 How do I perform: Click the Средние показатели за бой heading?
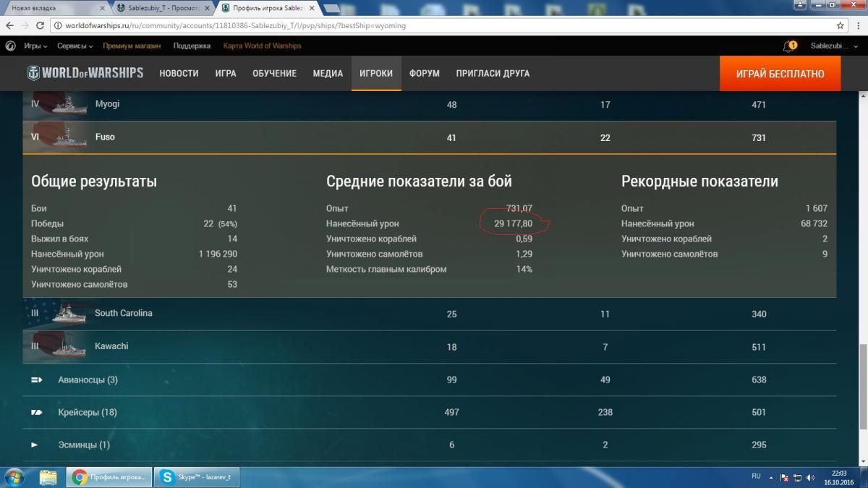tap(419, 181)
